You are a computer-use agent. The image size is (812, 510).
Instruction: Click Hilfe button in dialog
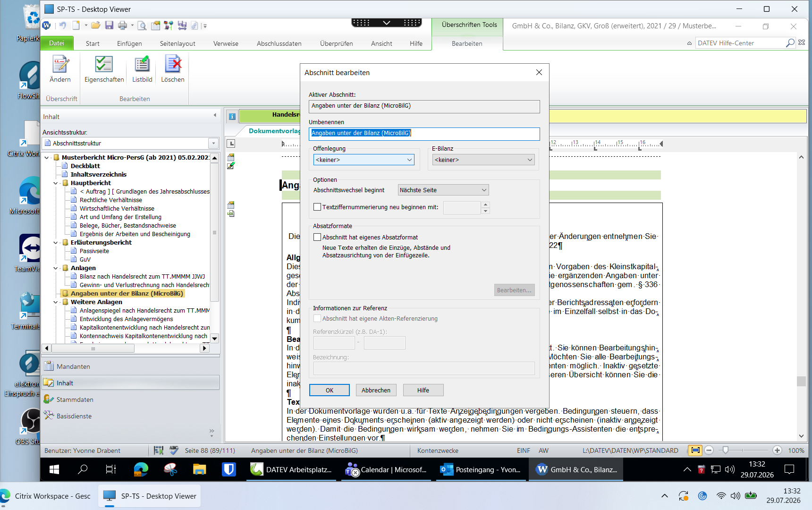point(423,390)
